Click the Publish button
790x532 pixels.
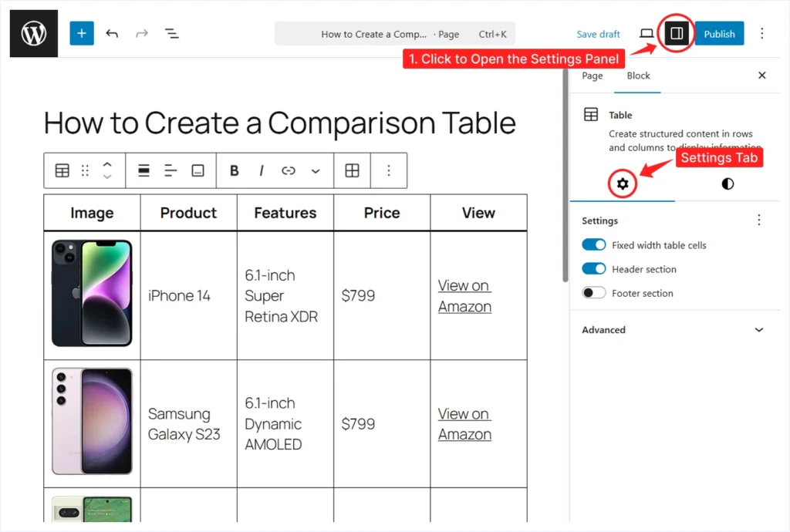pyautogui.click(x=719, y=34)
